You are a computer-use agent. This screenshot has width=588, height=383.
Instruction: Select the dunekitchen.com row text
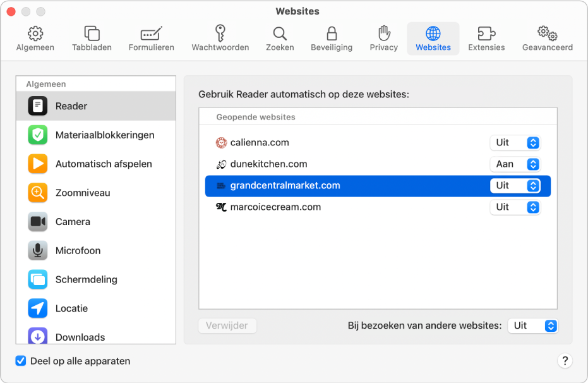[x=268, y=164]
